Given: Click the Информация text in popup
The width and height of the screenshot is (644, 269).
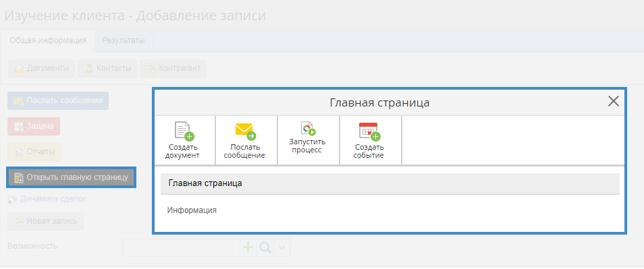Looking at the screenshot, I should (x=192, y=211).
